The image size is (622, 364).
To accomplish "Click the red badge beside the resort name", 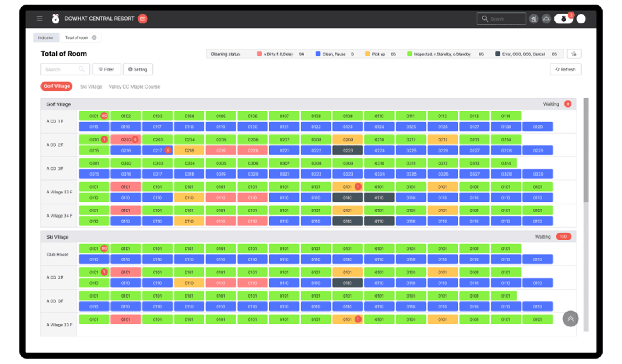I will point(143,19).
